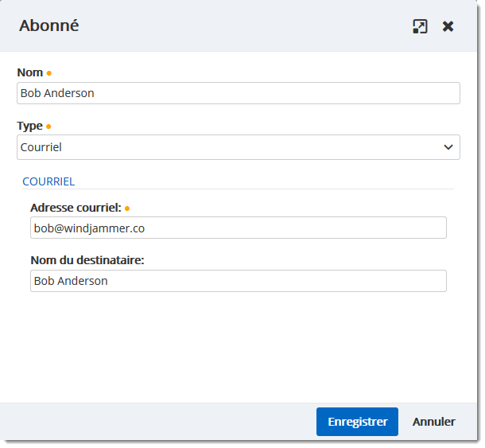Image resolution: width=485 pixels, height=448 pixels.
Task: Click the Nom du destinataire label
Action: tap(87, 260)
